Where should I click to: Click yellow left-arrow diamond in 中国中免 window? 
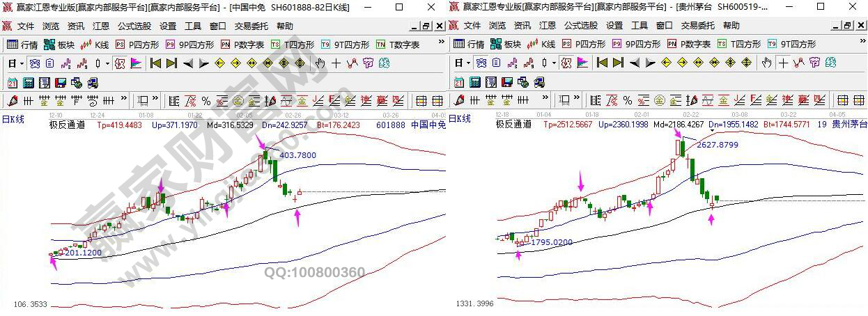(219, 63)
